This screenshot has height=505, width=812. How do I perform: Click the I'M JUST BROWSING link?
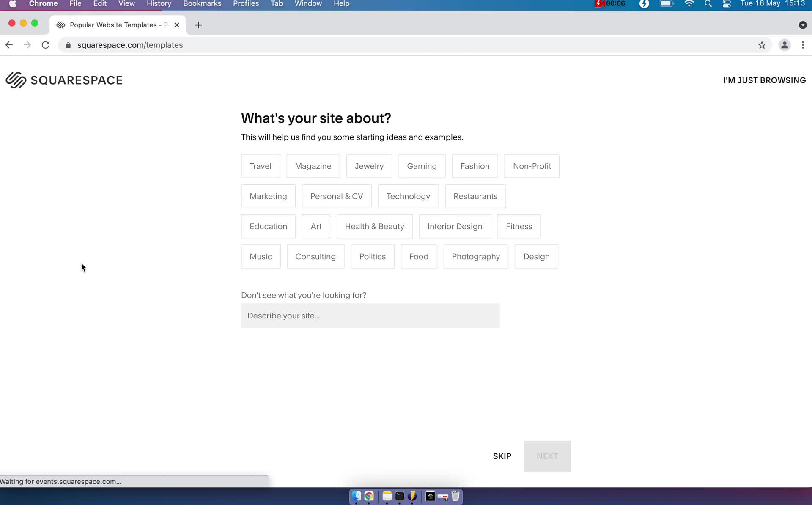pos(764,80)
